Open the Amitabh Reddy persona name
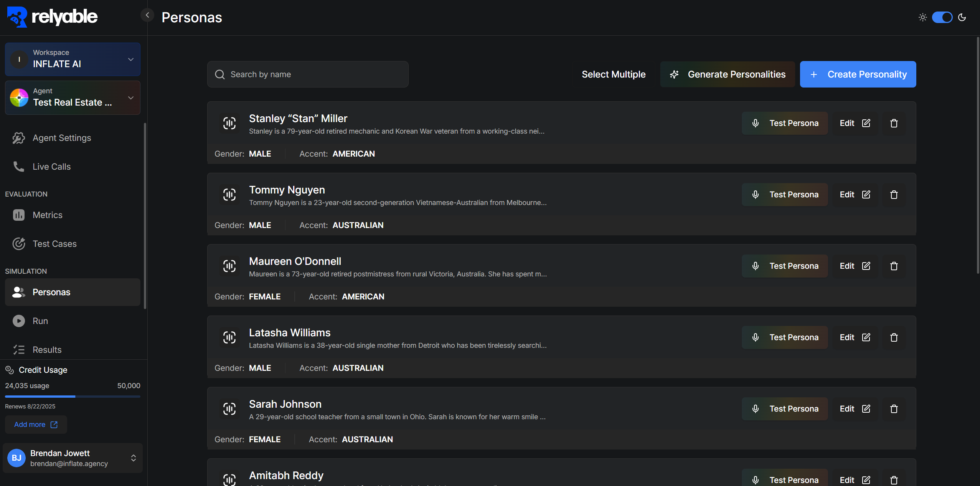This screenshot has width=980, height=486. point(286,476)
